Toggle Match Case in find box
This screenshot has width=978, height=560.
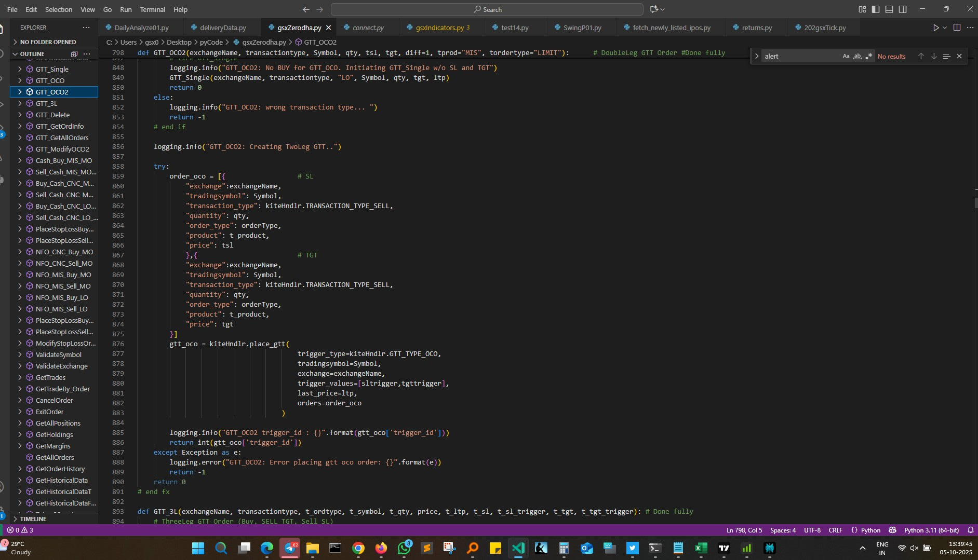click(846, 56)
